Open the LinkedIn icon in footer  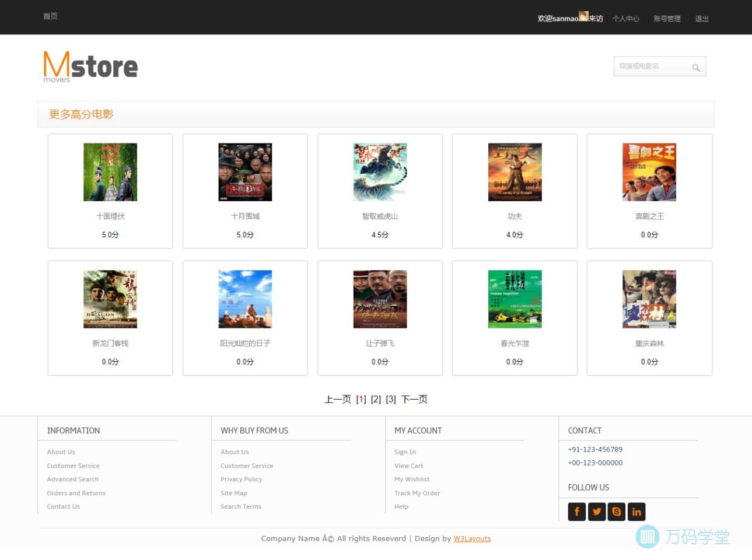(636, 512)
